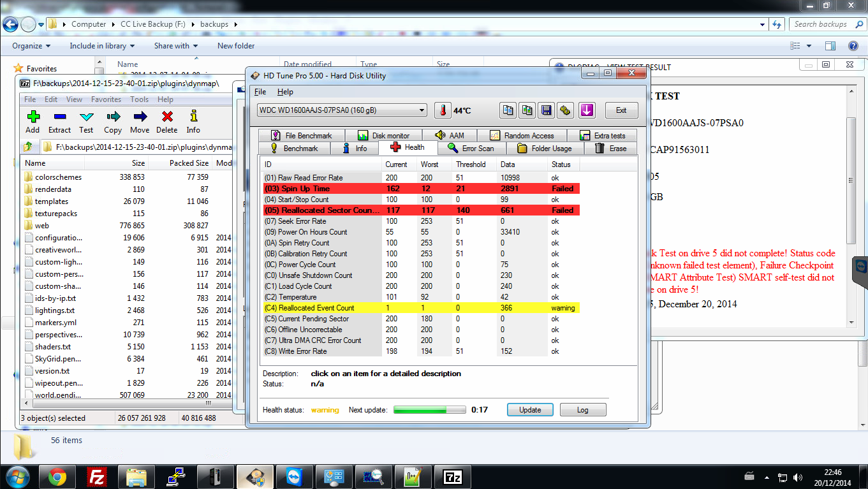Screen dimensions: 868x489
Task: Click 7-Zip taskbar icon
Action: 453,477
